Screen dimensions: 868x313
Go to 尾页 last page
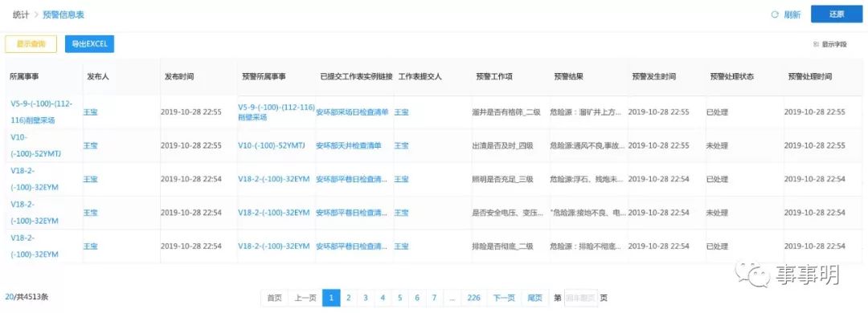(534, 298)
